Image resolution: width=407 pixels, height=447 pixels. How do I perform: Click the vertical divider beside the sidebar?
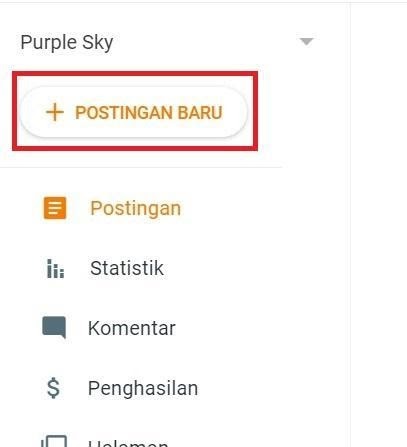350,223
